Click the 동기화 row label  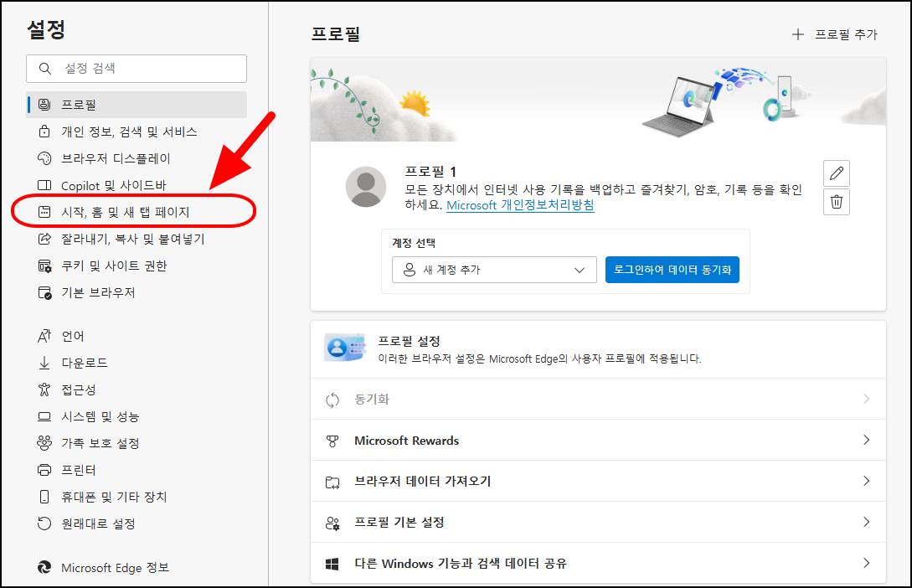[372, 400]
